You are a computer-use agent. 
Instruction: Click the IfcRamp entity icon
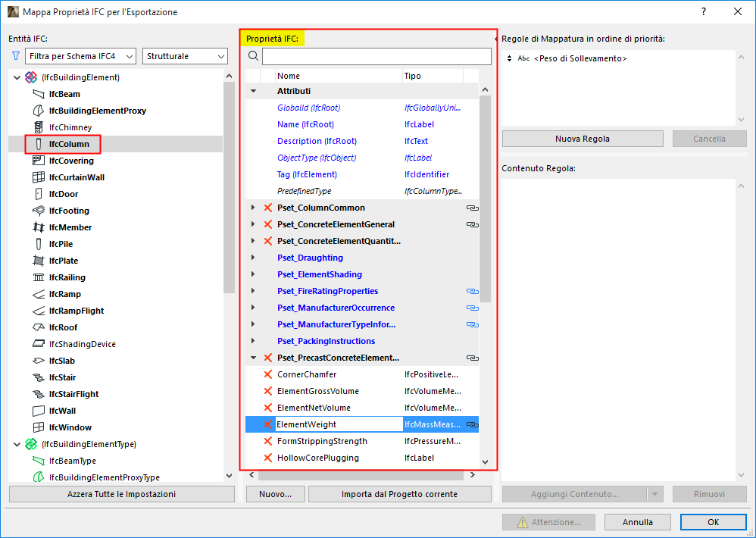(x=39, y=294)
